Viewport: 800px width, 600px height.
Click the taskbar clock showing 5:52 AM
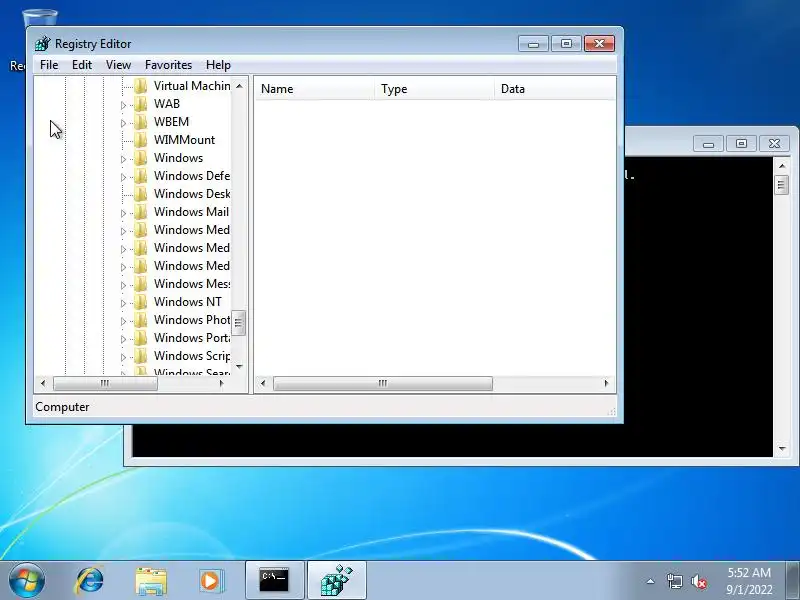749,581
